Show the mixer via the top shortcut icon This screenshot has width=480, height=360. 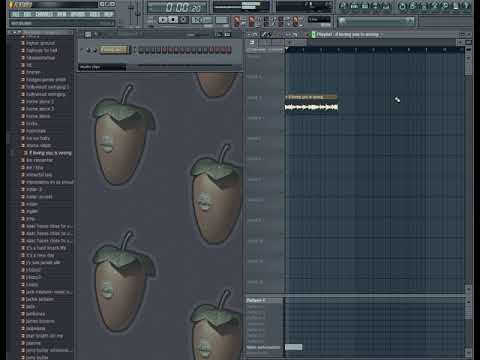click(x=386, y=6)
